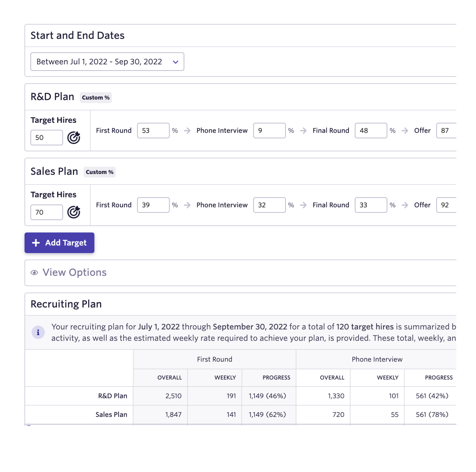This screenshot has width=476, height=472.
Task: Click the target icon next to Sales Target Hires
Action: pos(74,213)
